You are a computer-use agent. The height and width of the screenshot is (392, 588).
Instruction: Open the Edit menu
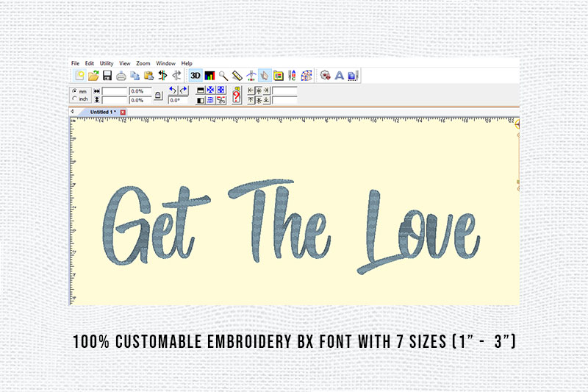pyautogui.click(x=89, y=63)
